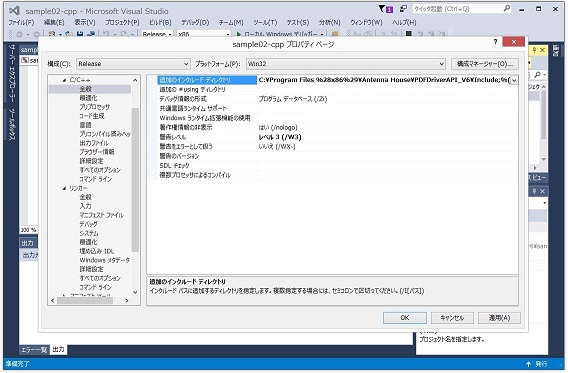This screenshot has height=373, width=568.
Task: Select 出力ファイル in the tree
Action: click(94, 143)
